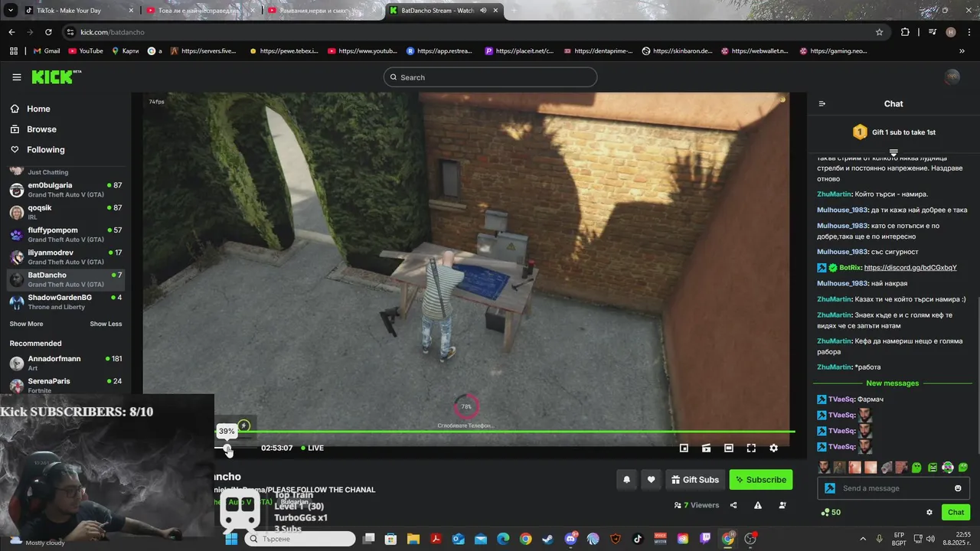Open video player settings gear
This screenshot has width=980, height=551.
pyautogui.click(x=773, y=448)
